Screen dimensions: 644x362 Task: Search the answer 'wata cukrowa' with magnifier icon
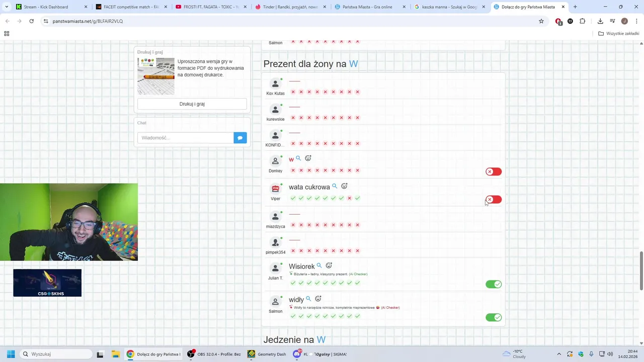(x=335, y=186)
